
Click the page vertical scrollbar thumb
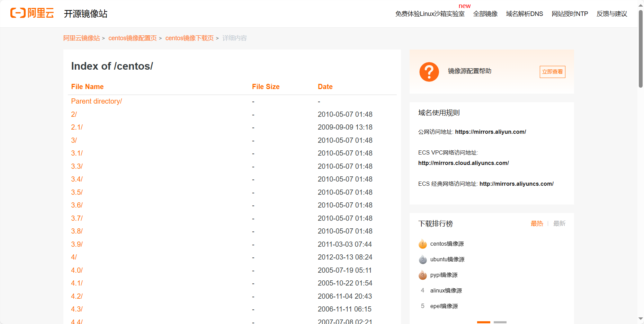coord(641,49)
